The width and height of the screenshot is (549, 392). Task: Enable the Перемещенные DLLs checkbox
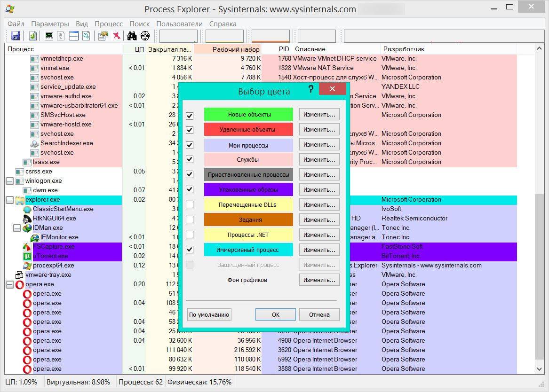pyautogui.click(x=190, y=204)
